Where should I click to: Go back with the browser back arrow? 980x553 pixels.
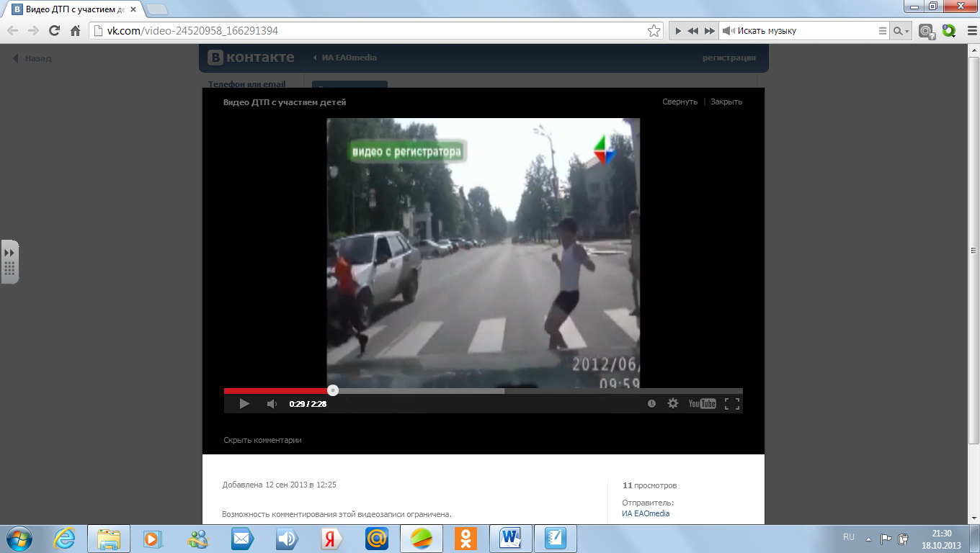tap(12, 31)
